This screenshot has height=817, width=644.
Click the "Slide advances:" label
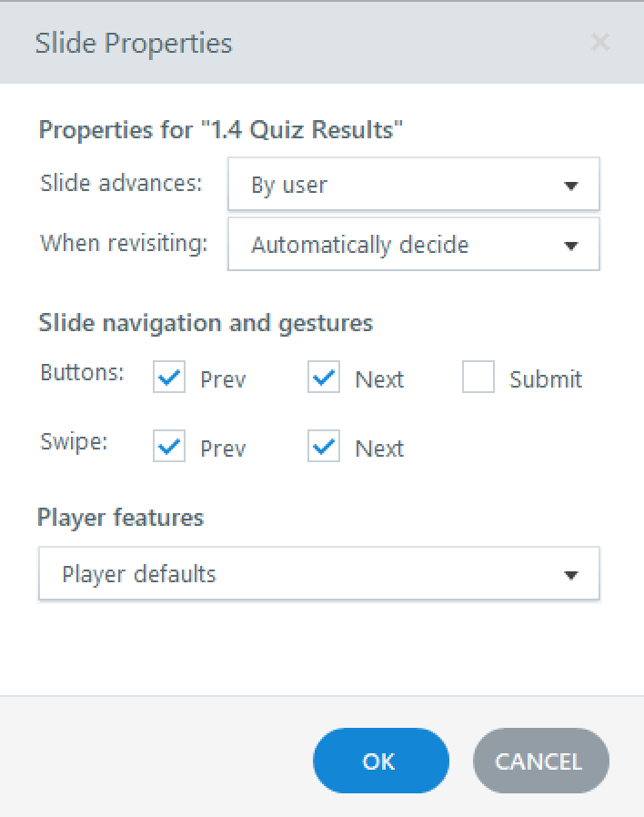(121, 183)
